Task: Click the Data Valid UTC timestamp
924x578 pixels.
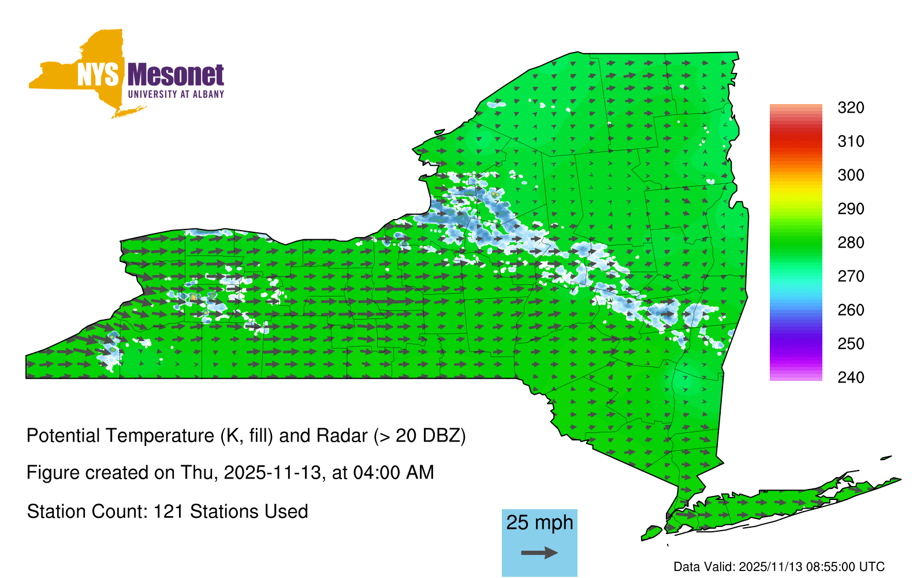Action: click(779, 567)
